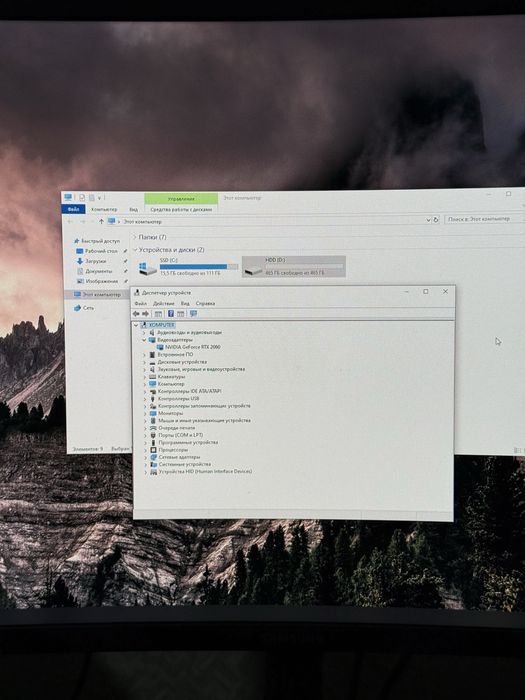Screen dimensions: 525x700
Task: Select the green Управление ribbon tab
Action: [x=181, y=199]
